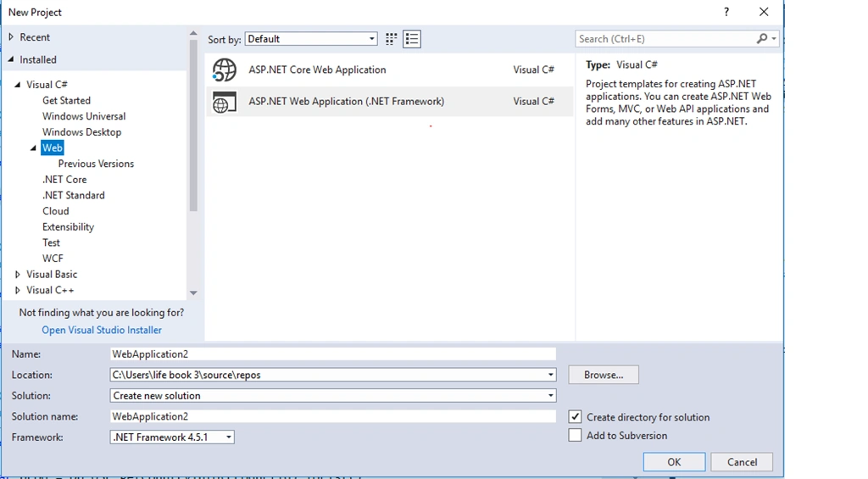This screenshot has width=868, height=479.
Task: Click the Recent label
Action: 34,37
